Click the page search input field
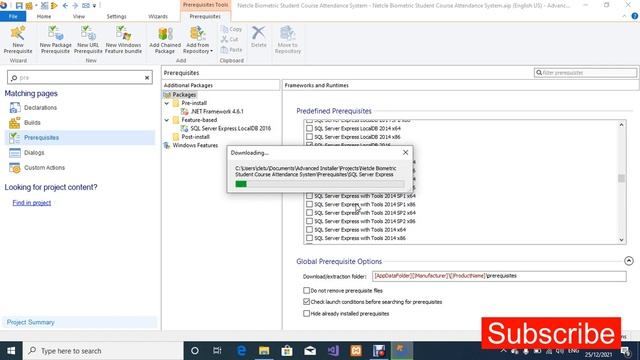 80,78
